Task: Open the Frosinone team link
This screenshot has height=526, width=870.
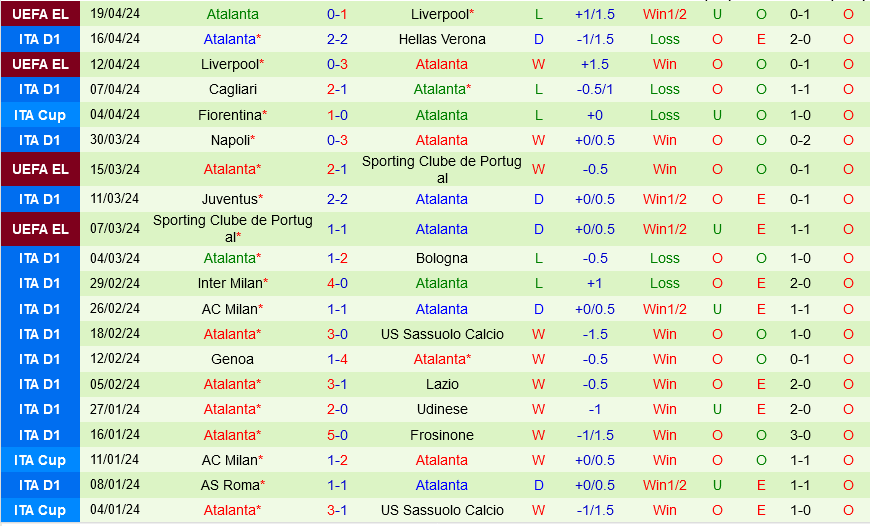Action: click(x=442, y=435)
